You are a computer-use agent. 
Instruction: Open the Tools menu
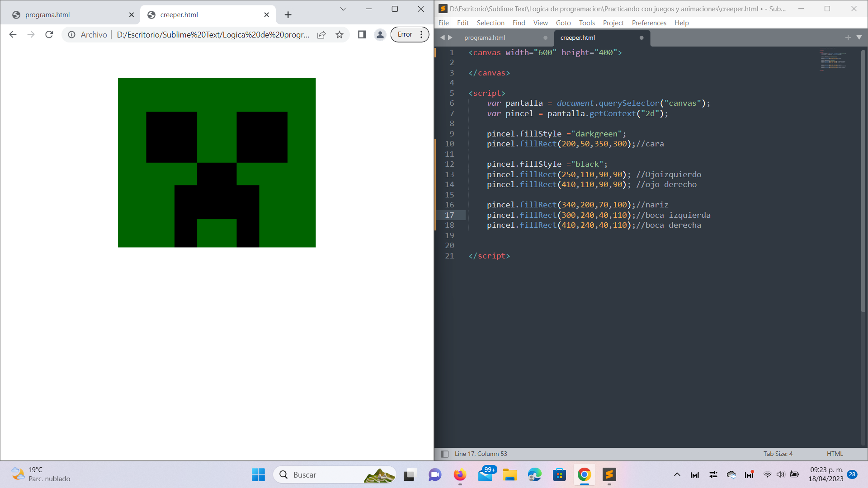pyautogui.click(x=587, y=23)
